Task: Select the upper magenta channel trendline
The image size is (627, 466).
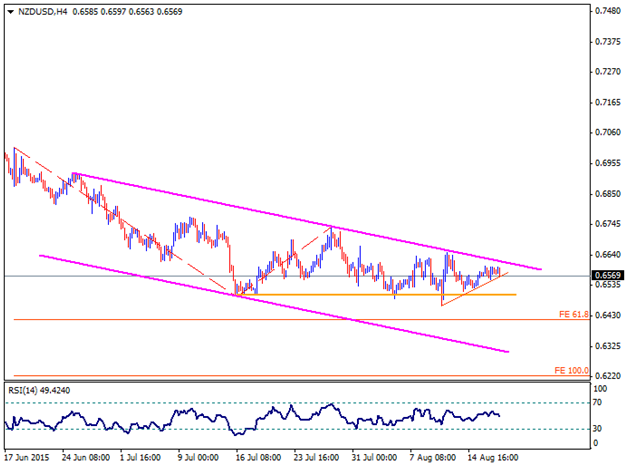Action: (300, 221)
